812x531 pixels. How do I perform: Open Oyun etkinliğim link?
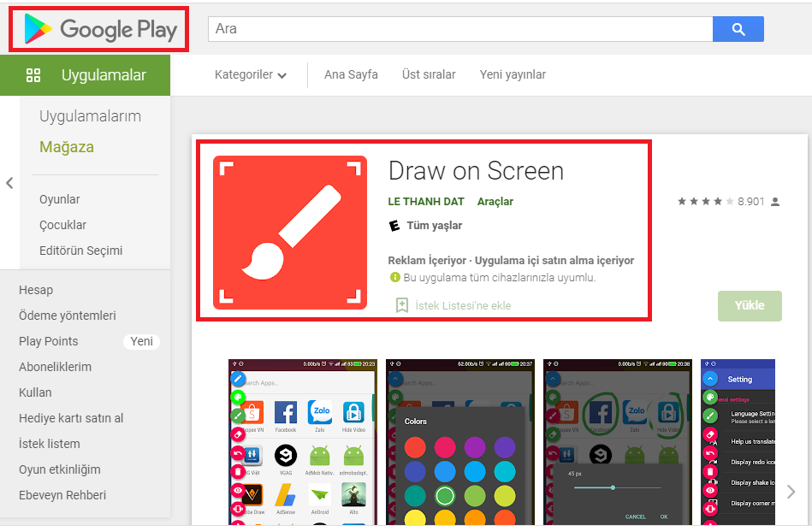click(x=60, y=469)
